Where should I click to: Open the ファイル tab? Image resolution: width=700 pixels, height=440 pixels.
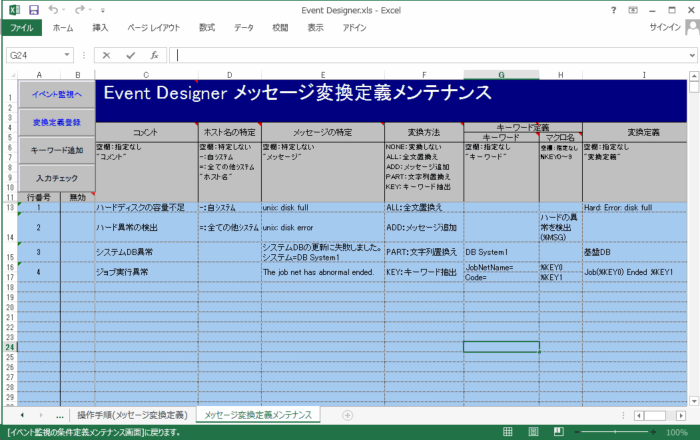(x=22, y=28)
